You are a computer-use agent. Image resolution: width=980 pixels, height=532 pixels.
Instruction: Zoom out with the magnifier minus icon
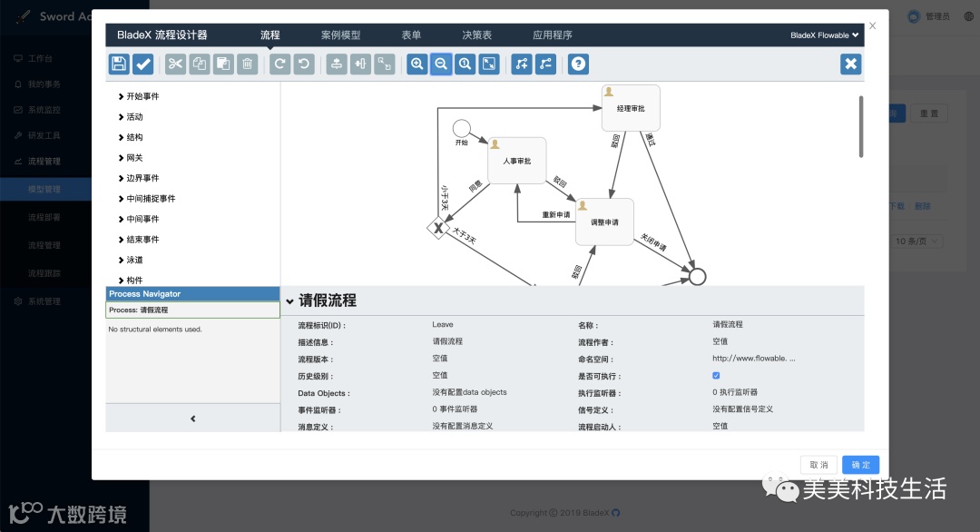pyautogui.click(x=441, y=64)
